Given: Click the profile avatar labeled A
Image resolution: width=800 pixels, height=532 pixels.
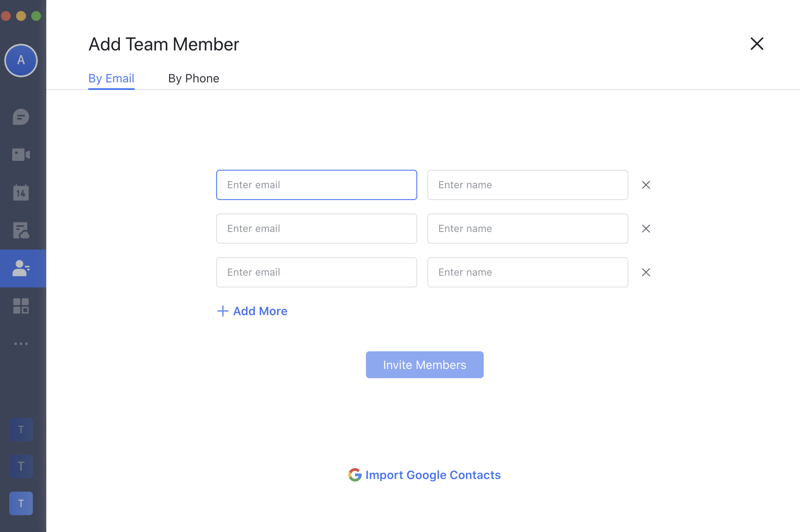Looking at the screenshot, I should [x=21, y=61].
